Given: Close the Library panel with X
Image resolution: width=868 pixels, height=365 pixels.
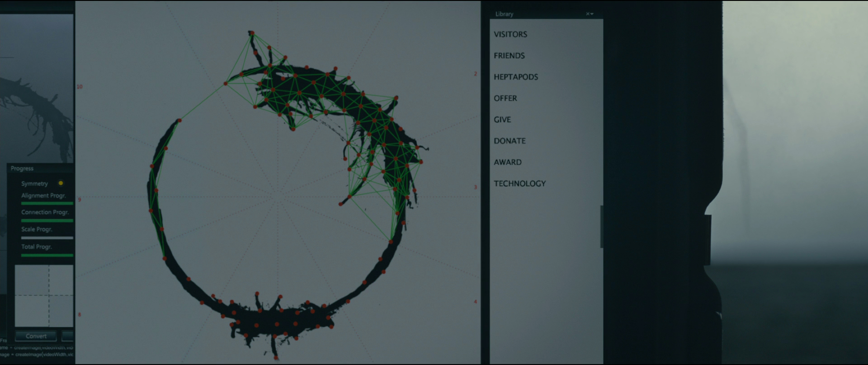Looking at the screenshot, I should (x=588, y=14).
